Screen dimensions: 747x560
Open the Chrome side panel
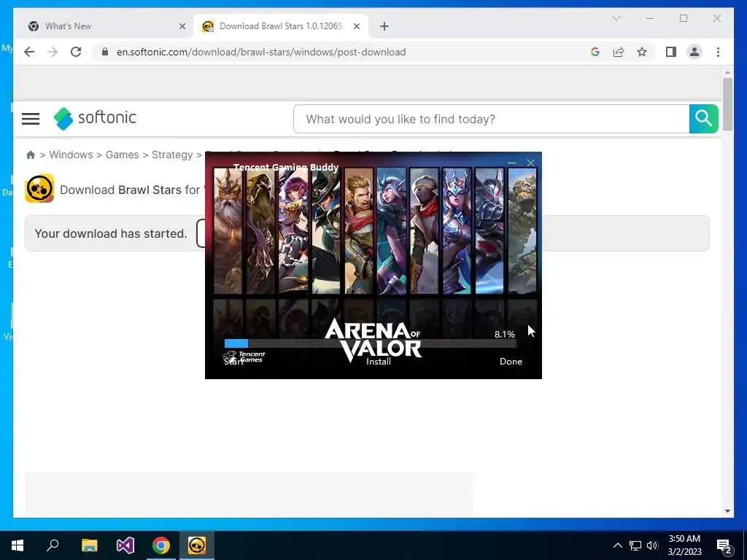click(671, 52)
